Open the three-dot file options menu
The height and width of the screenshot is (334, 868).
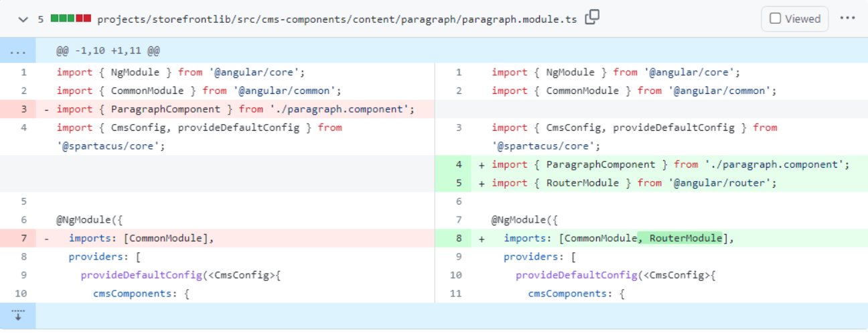pos(847,19)
